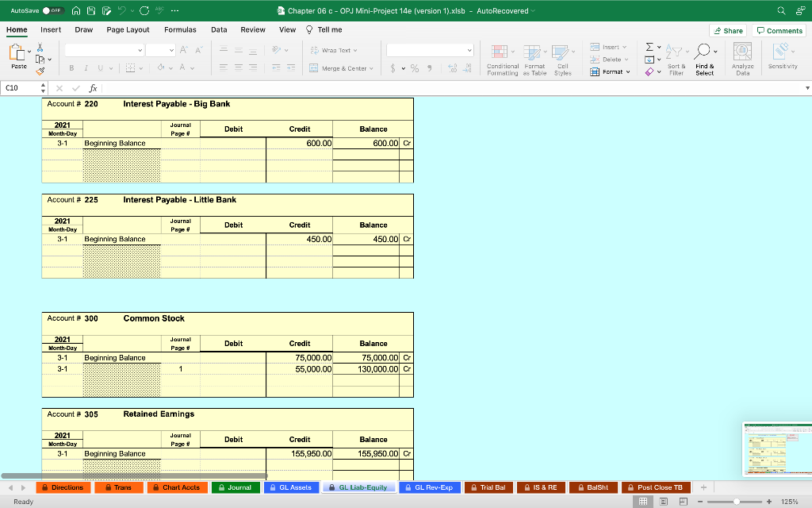Open the more commands ellipsis
Image resolution: width=812 pixels, height=508 pixels.
pyautogui.click(x=175, y=10)
